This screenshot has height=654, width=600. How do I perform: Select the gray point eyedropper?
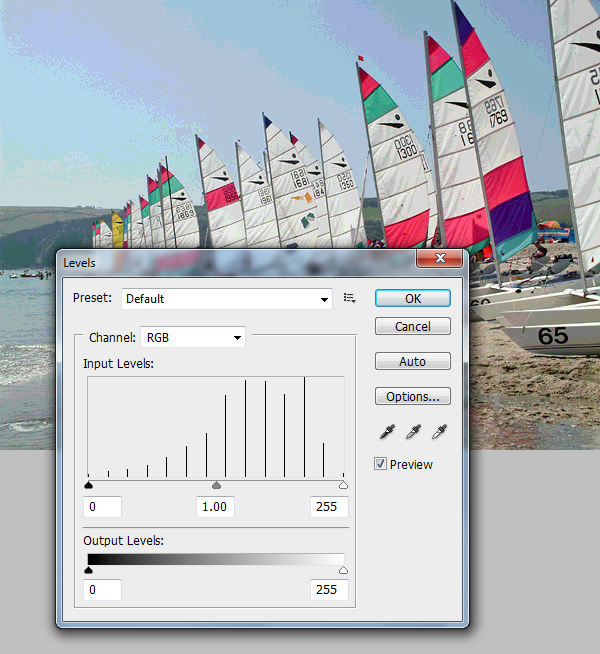[410, 432]
